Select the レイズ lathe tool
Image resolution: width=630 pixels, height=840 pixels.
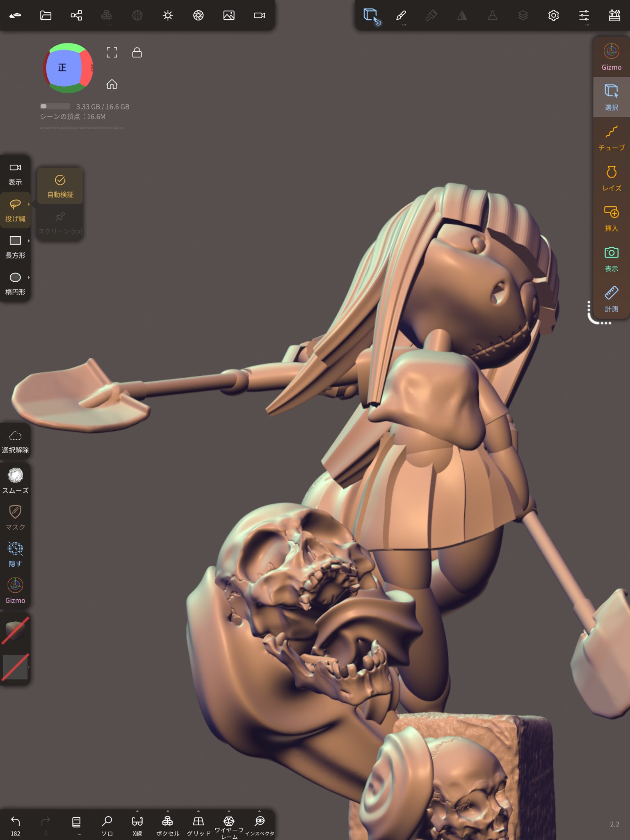click(x=612, y=178)
